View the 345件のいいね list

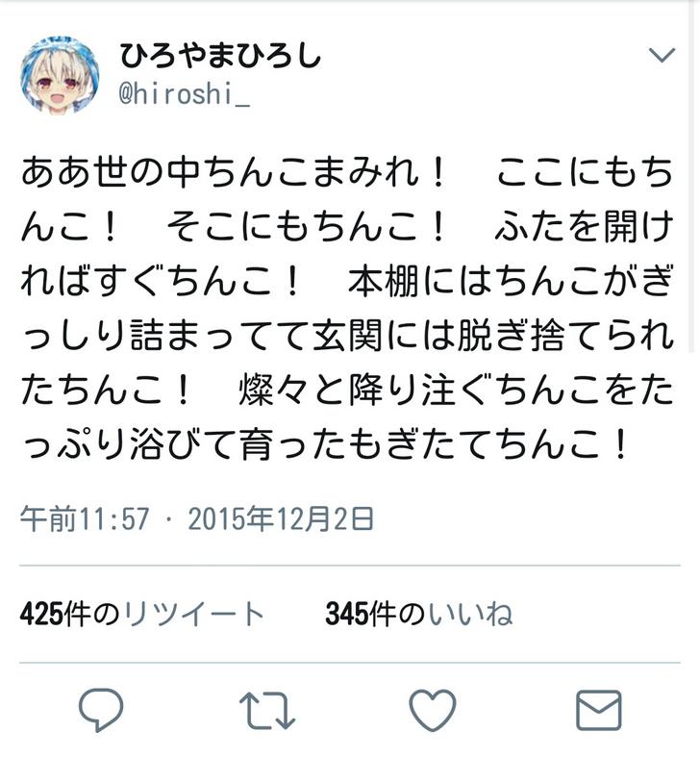pyautogui.click(x=419, y=614)
